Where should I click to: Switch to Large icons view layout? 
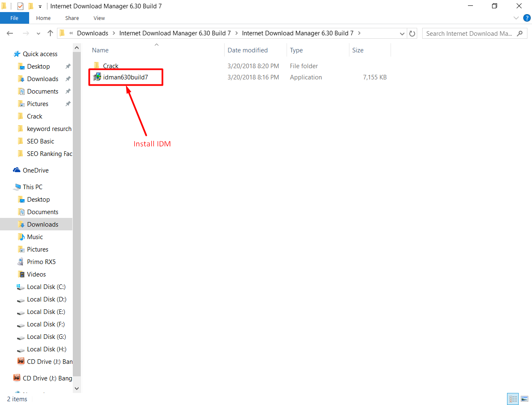pyautogui.click(x=525, y=399)
